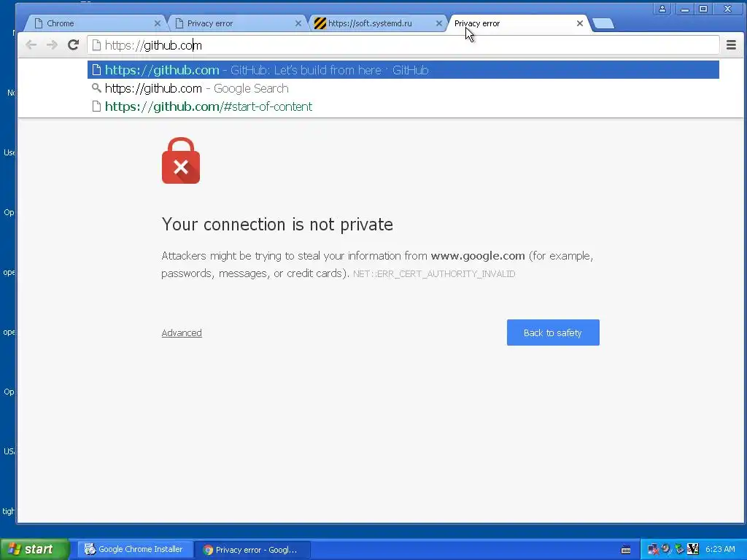
Task: Click the address bar with https://github.com
Action: [403, 44]
